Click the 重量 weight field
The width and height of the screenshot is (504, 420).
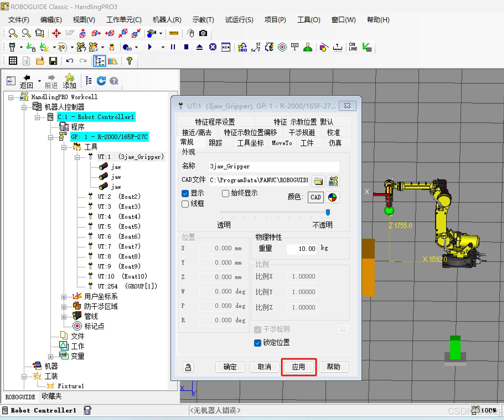[x=301, y=249]
